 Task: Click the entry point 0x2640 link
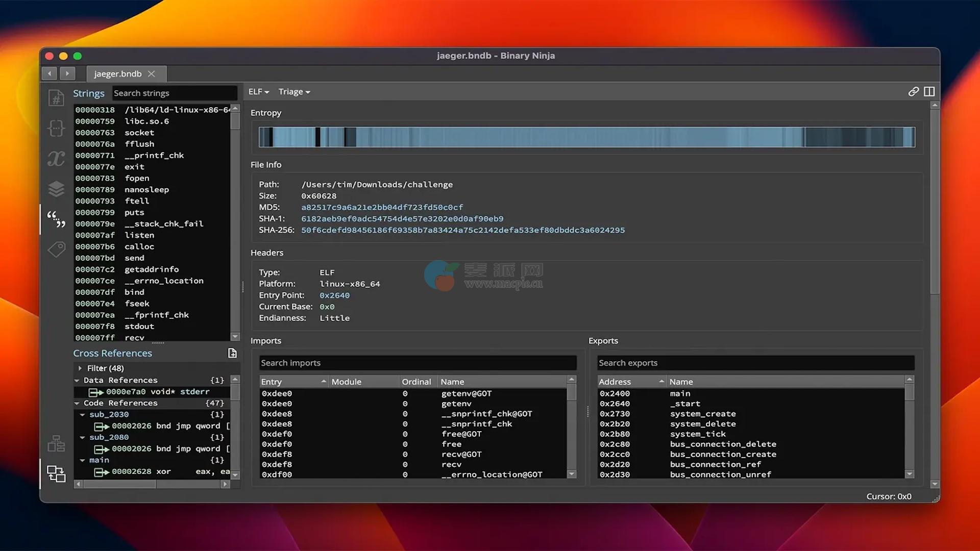334,295
